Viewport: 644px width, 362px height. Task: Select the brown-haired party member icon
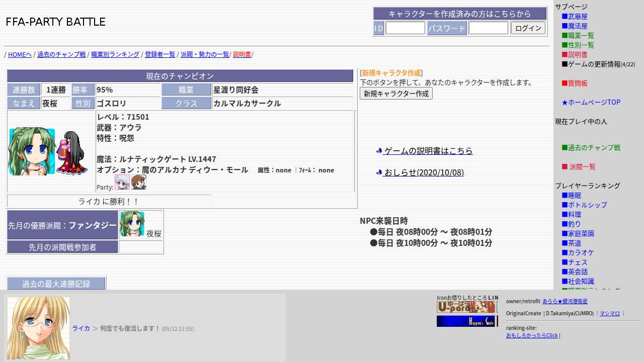[139, 182]
